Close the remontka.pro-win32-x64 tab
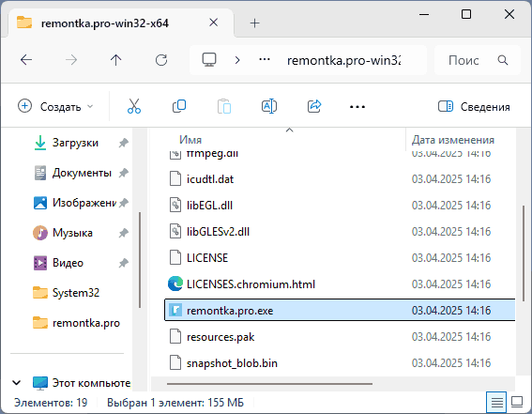Viewport: 532px width, 414px height. (x=213, y=23)
